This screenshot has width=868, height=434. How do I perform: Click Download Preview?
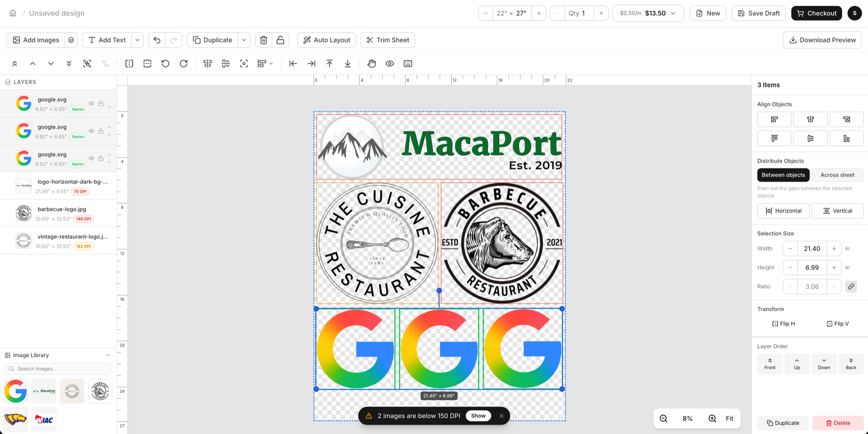click(x=822, y=40)
